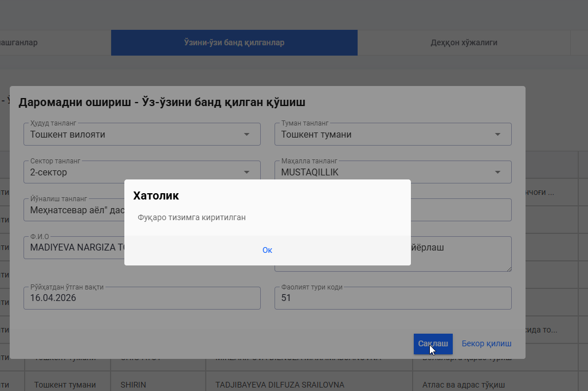Click the Сақлаш save button
Image resolution: width=588 pixels, height=391 pixels.
[433, 344]
